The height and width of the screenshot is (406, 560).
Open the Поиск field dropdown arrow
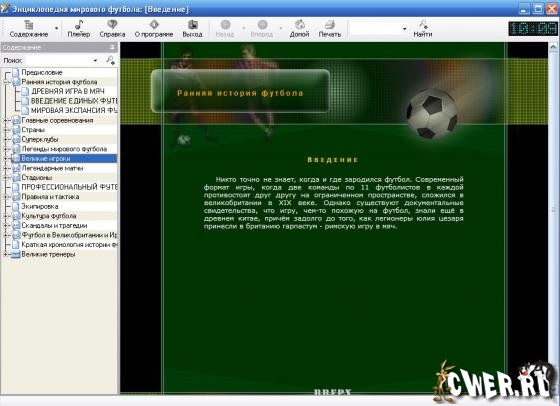tap(95, 60)
